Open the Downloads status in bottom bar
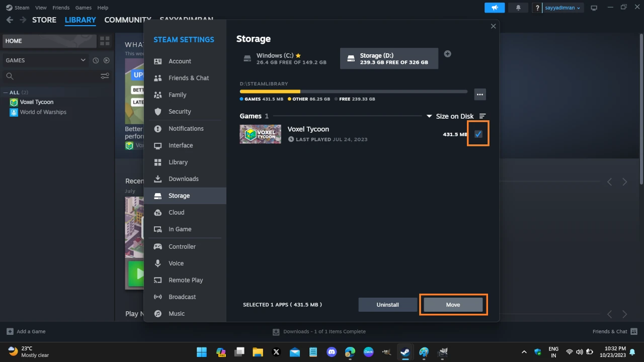The width and height of the screenshot is (644, 362). pos(319,331)
